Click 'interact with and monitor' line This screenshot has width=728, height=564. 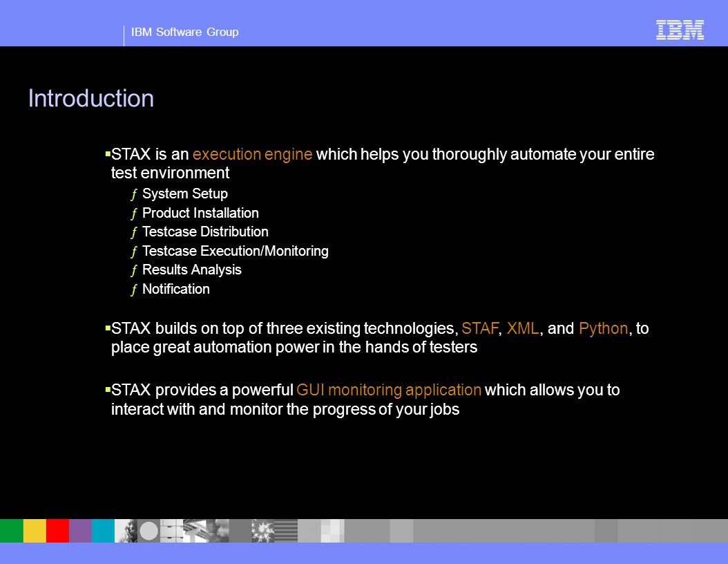(x=285, y=409)
